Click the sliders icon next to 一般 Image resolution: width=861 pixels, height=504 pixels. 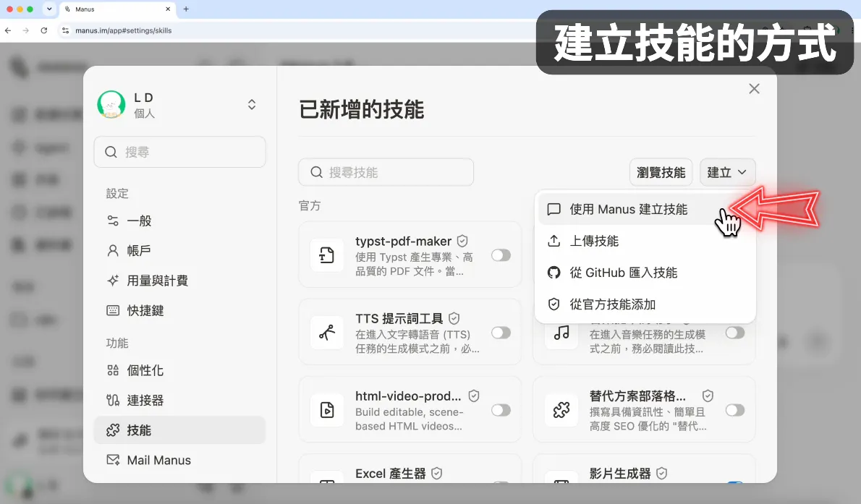coord(113,221)
